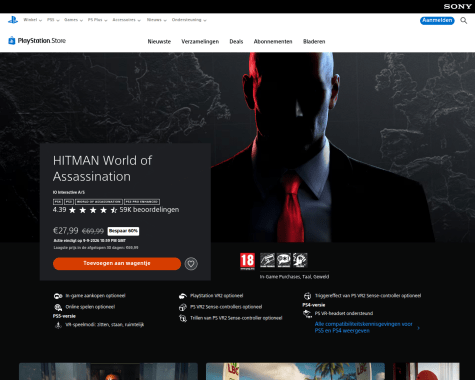This screenshot has width=475, height=380.
Task: Expand the PS5 dropdown menu
Action: (53, 20)
